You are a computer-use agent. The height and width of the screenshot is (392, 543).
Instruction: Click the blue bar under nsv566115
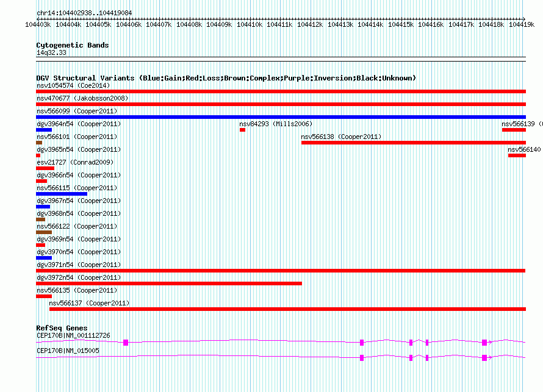[x=62, y=194]
